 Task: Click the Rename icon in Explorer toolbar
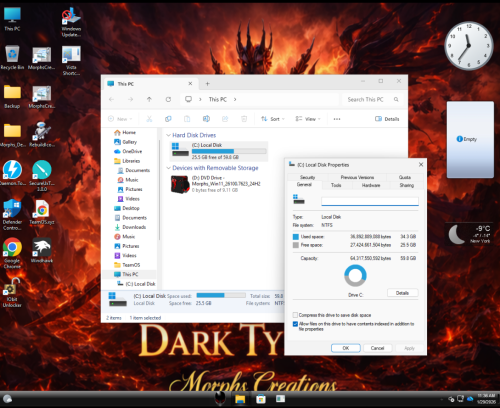click(x=206, y=119)
